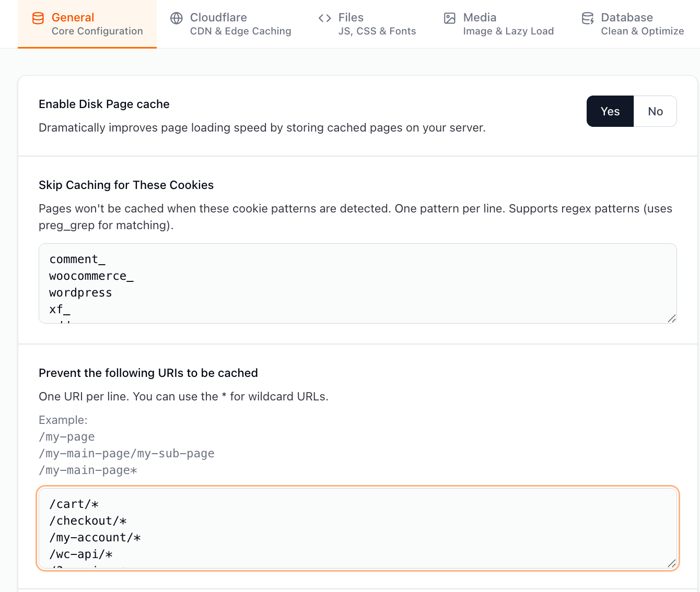Screen dimensions: 700x592
Task: Go to Media Image & Lazy Load tab
Action: point(508,24)
